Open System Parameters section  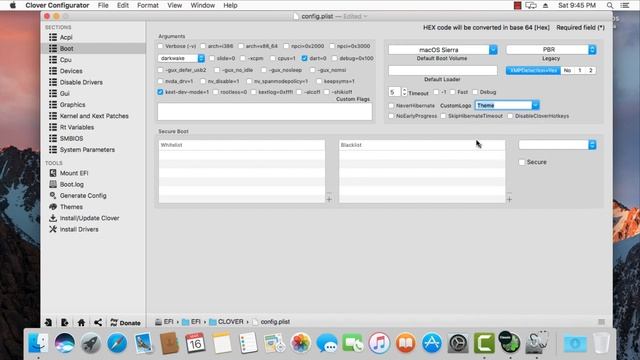click(87, 150)
